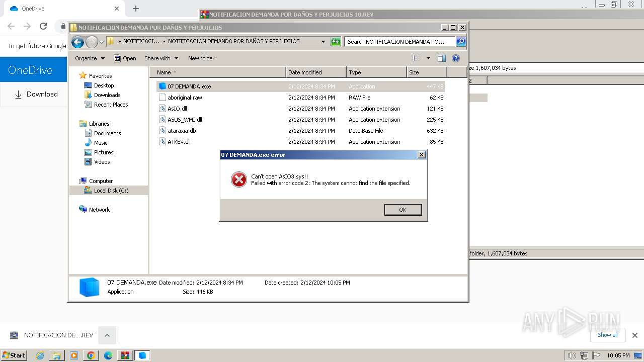The width and height of the screenshot is (644, 362).
Task: Select the 07 DEMANDA.exe file
Action: (301, 86)
